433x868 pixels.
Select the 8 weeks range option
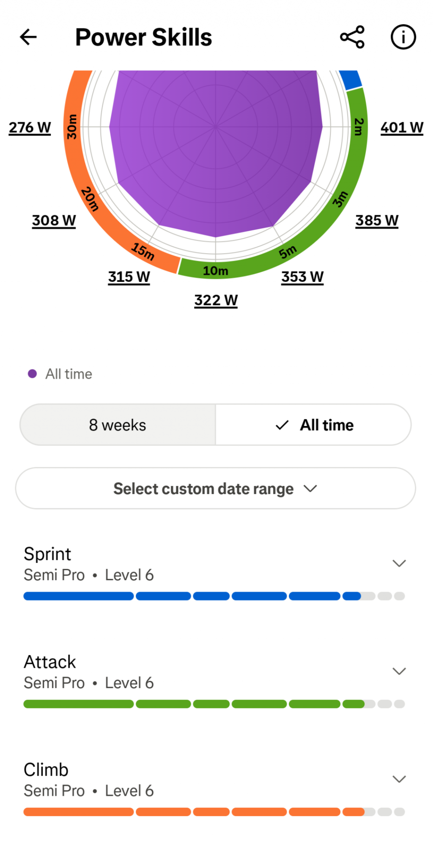tap(118, 425)
